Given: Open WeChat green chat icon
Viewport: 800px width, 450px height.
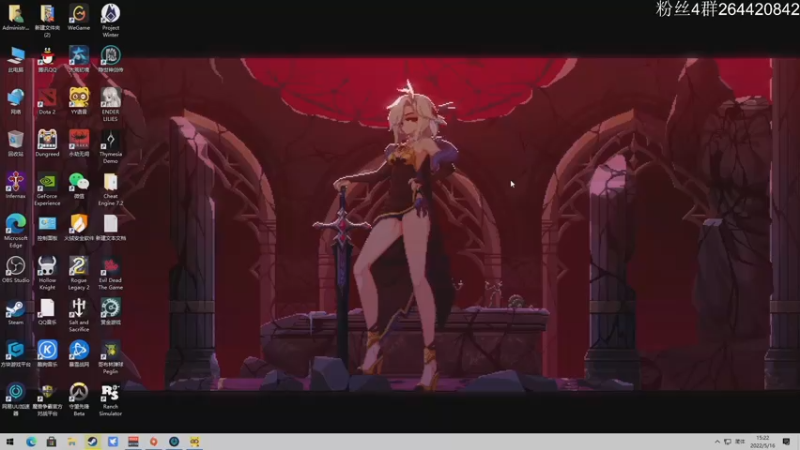Looking at the screenshot, I should pos(79,182).
